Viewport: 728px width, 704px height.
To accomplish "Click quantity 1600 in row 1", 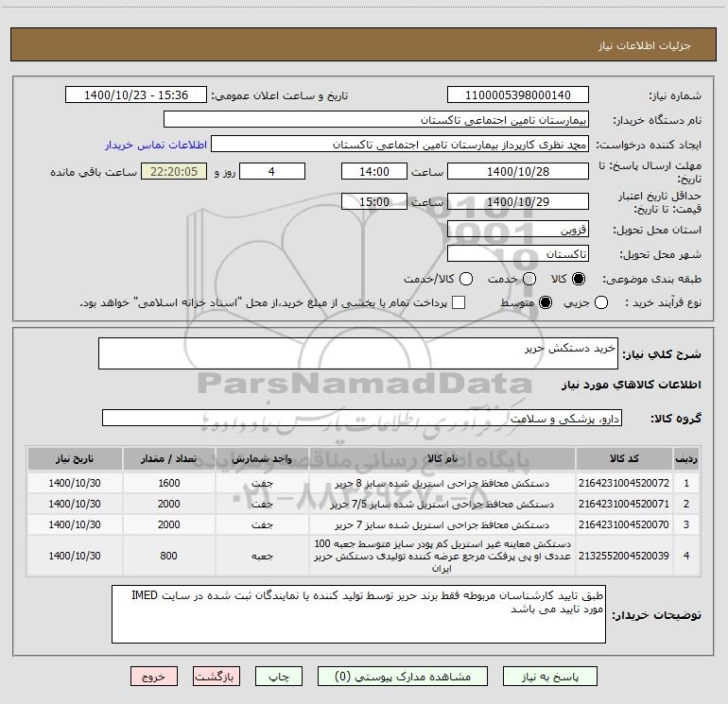I will click(168, 483).
